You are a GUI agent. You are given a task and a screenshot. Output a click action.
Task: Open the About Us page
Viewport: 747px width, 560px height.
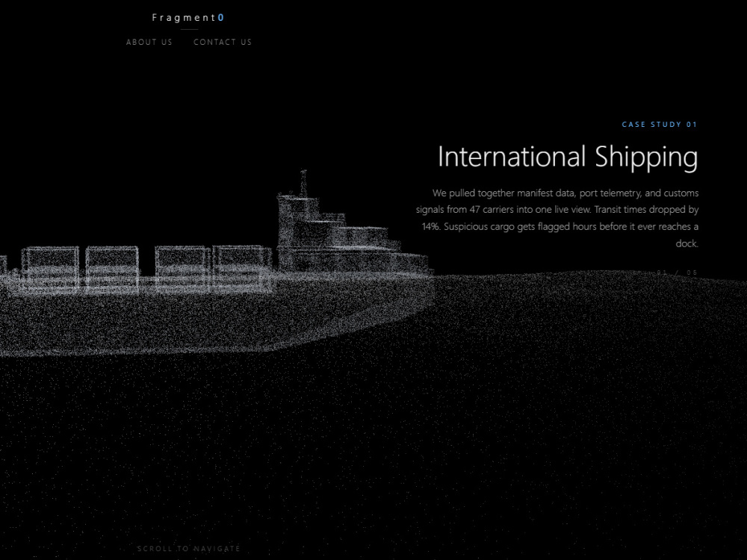pos(149,42)
